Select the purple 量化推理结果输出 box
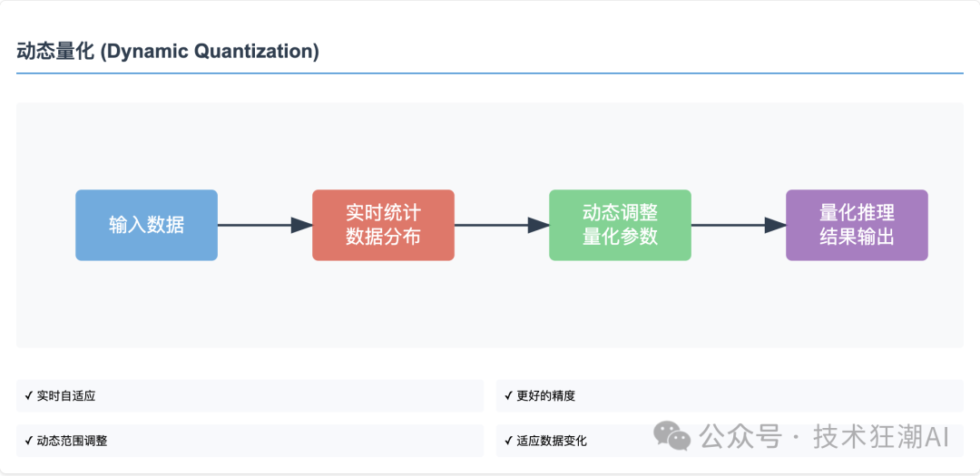Viewport: 980px width, 476px height. (857, 225)
